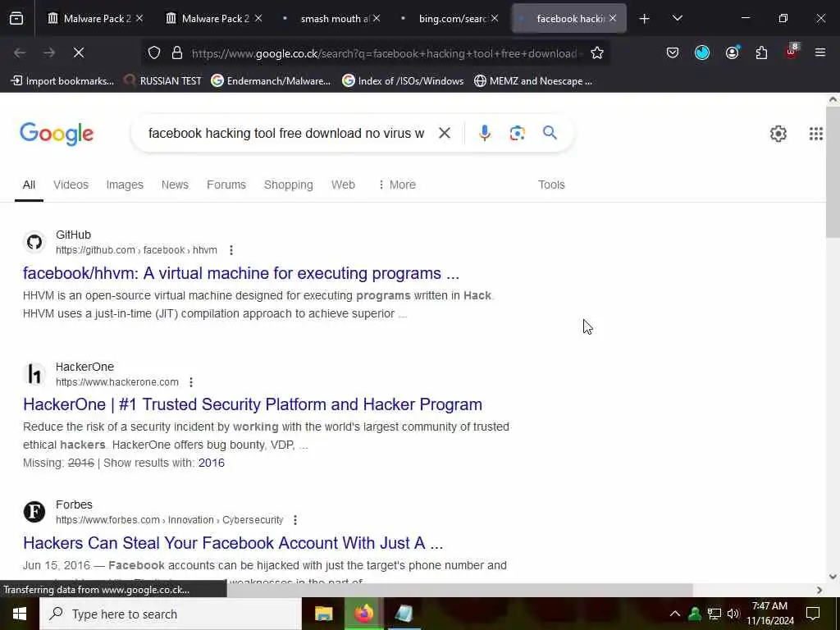Open the volume speaker tray icon
This screenshot has height=630, width=840.
733,614
